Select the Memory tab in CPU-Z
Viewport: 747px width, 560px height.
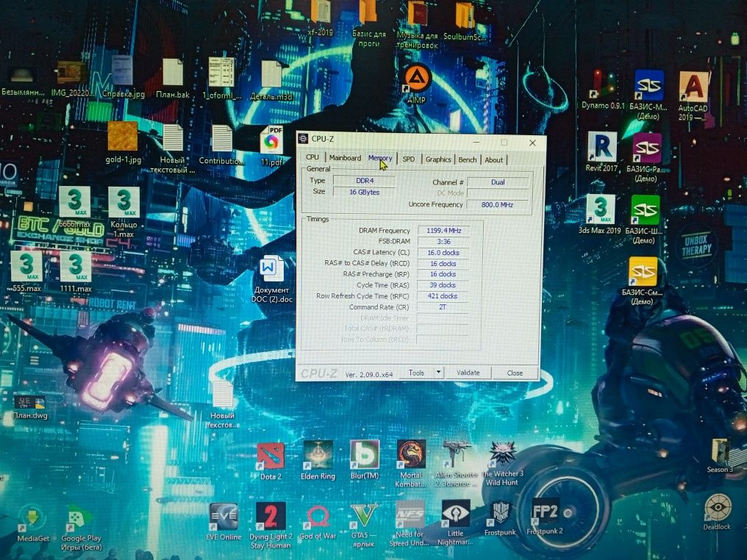click(379, 157)
